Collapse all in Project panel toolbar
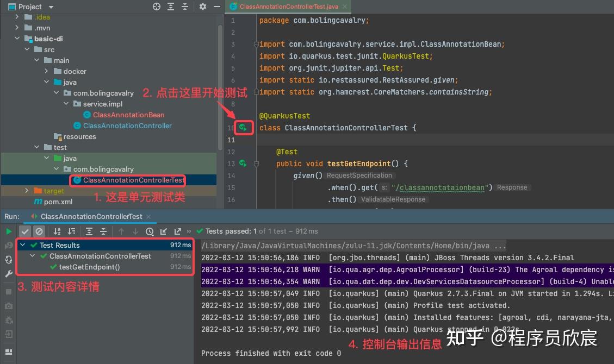 [185, 7]
